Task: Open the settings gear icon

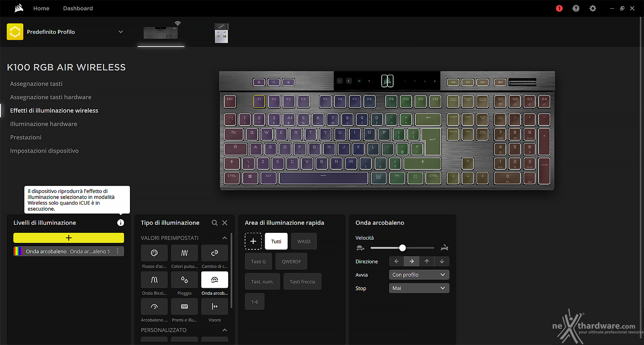Action: 592,8
